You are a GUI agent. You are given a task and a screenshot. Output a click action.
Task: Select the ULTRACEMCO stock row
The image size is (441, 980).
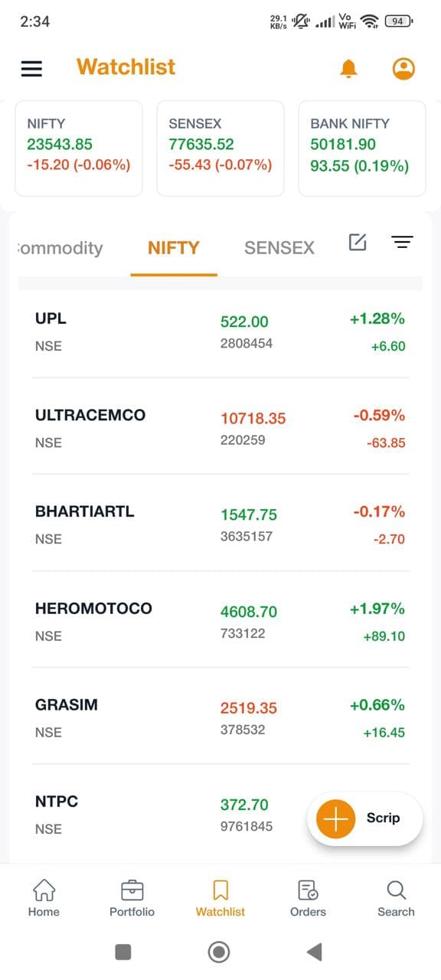coord(220,427)
